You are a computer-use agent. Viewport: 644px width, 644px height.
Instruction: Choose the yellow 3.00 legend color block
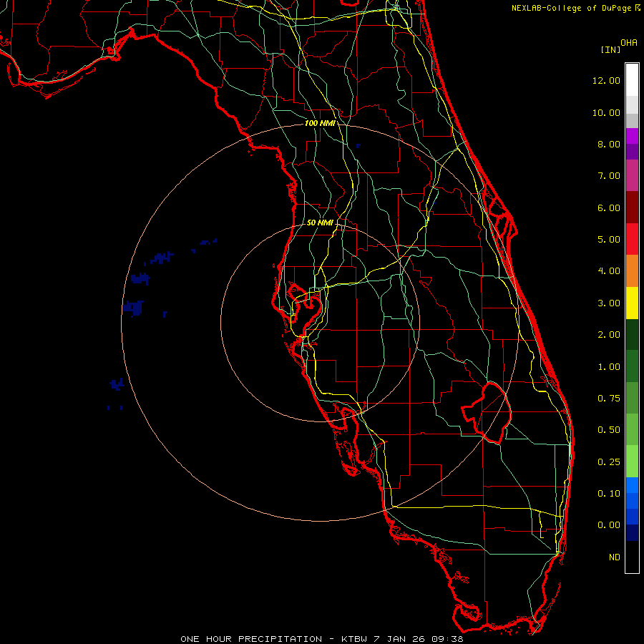click(x=632, y=303)
